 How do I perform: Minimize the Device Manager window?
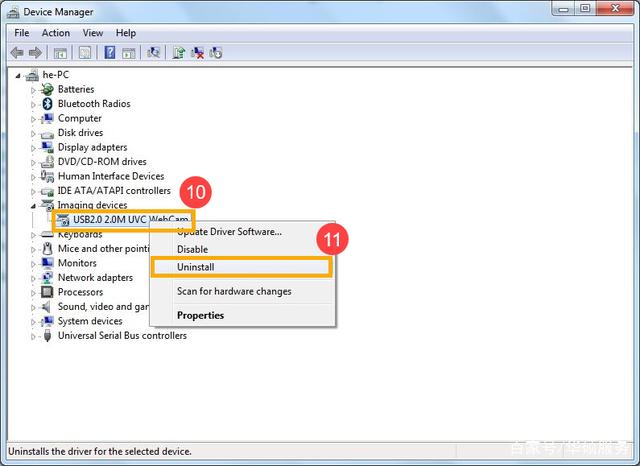coord(564,9)
